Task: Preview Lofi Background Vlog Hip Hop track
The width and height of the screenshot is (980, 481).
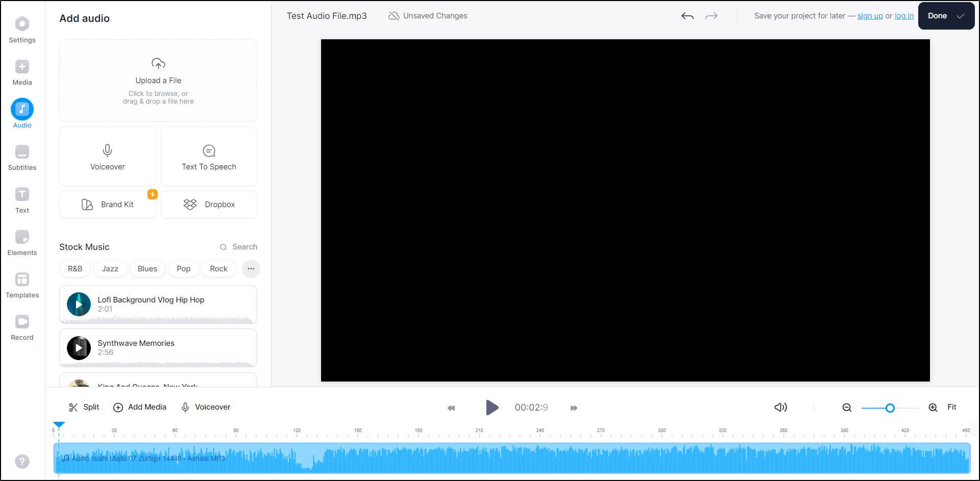Action: coord(78,304)
